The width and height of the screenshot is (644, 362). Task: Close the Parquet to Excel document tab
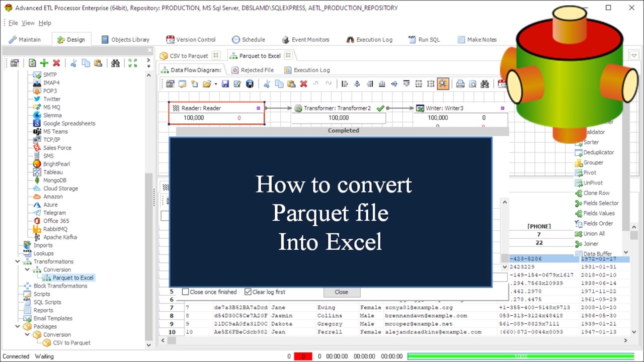[288, 55]
